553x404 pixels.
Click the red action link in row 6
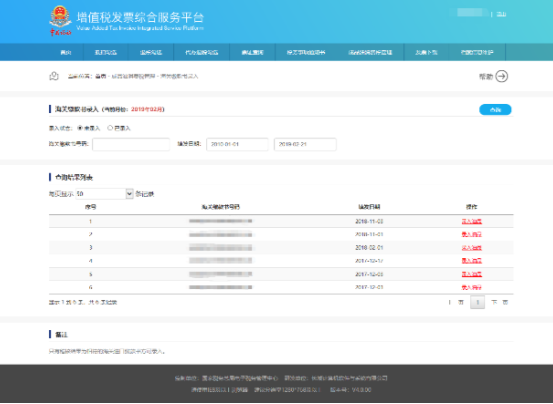472,287
